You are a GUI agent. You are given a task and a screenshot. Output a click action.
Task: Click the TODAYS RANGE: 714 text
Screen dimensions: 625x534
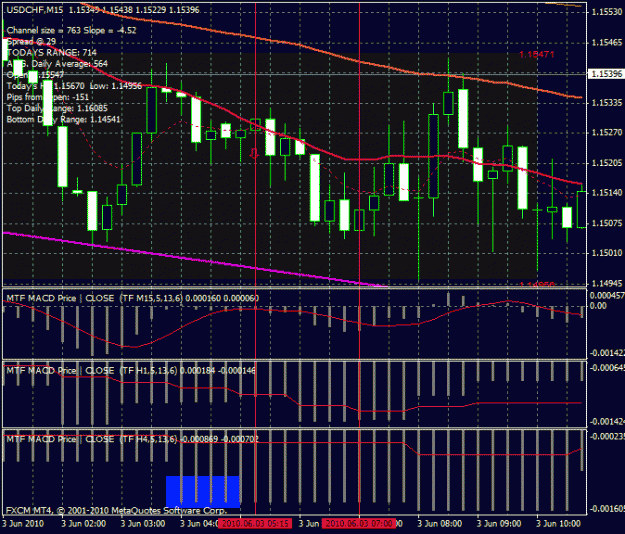click(x=51, y=53)
